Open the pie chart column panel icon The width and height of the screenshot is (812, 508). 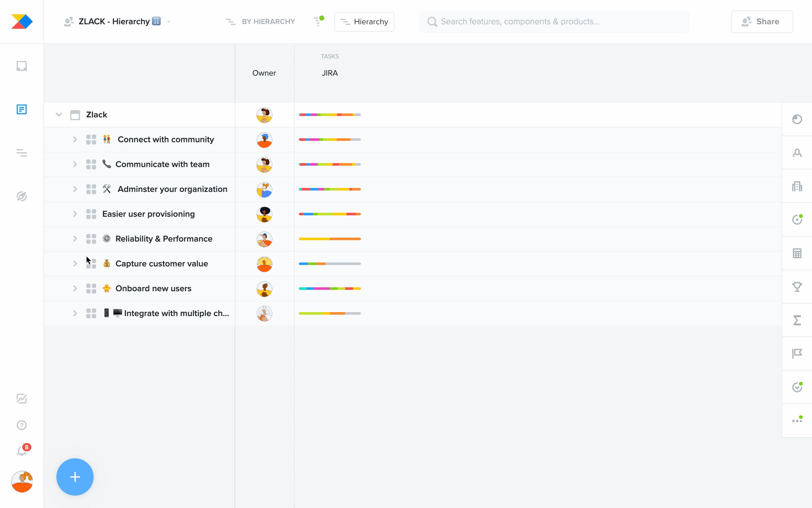[x=797, y=119]
